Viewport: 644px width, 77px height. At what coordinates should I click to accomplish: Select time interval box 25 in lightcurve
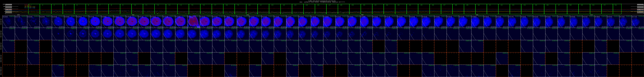click(x=309, y=9)
